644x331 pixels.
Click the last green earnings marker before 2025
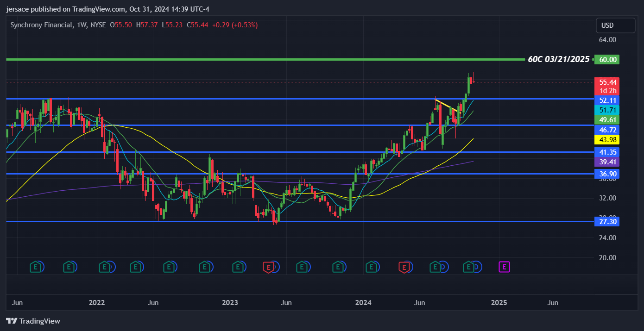468,267
